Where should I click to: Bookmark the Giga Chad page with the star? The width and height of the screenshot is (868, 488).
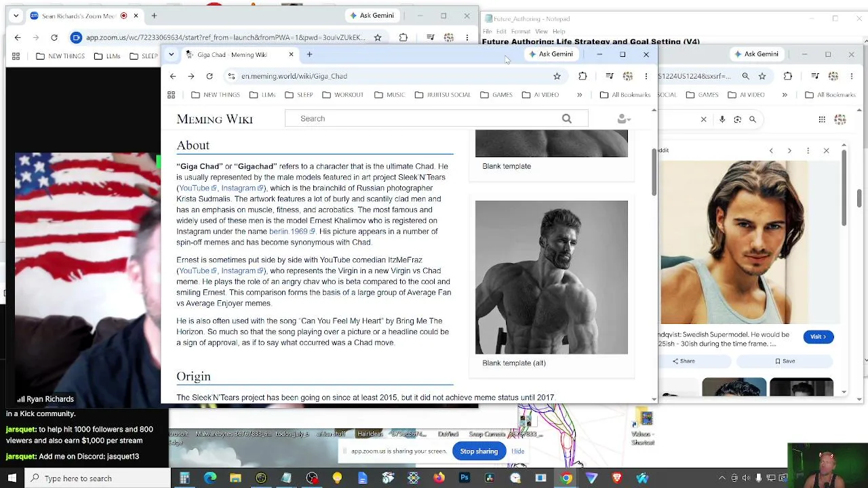click(557, 76)
